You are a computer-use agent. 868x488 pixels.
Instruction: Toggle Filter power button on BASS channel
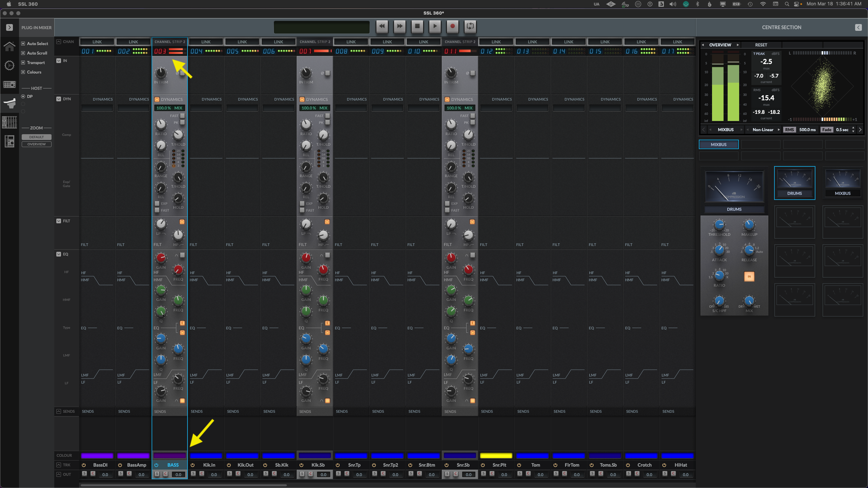[182, 222]
